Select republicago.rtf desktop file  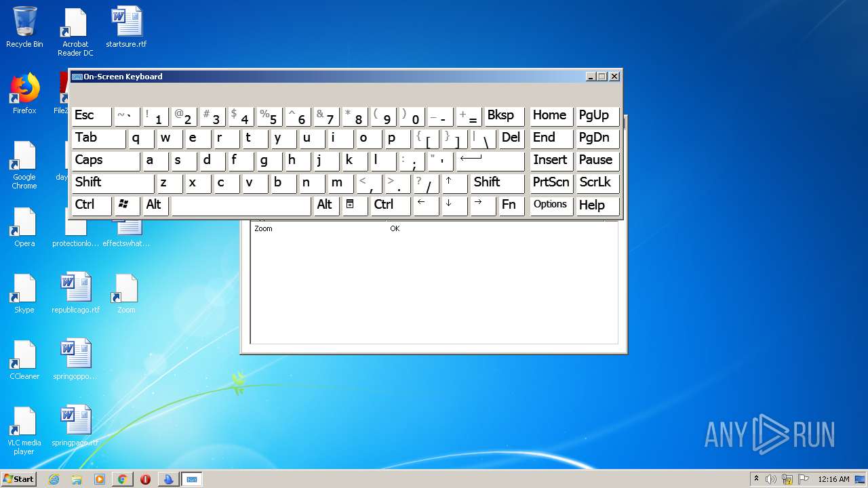pyautogui.click(x=75, y=293)
